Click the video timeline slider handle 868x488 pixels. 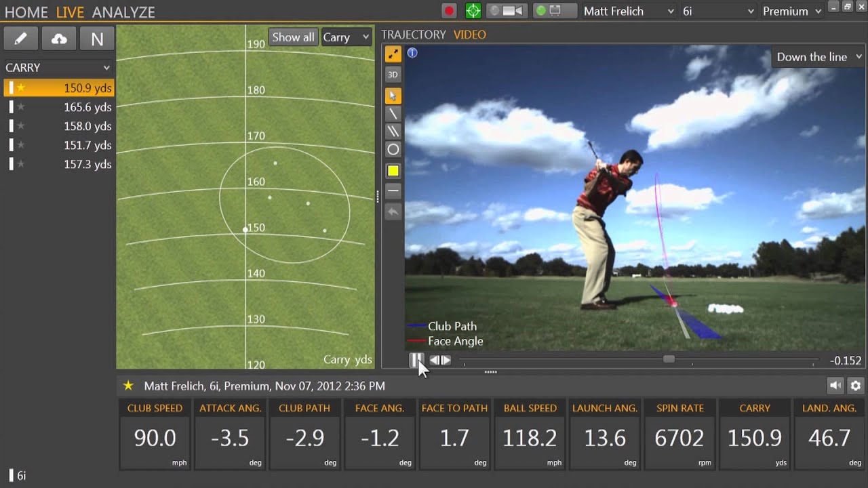(x=669, y=359)
